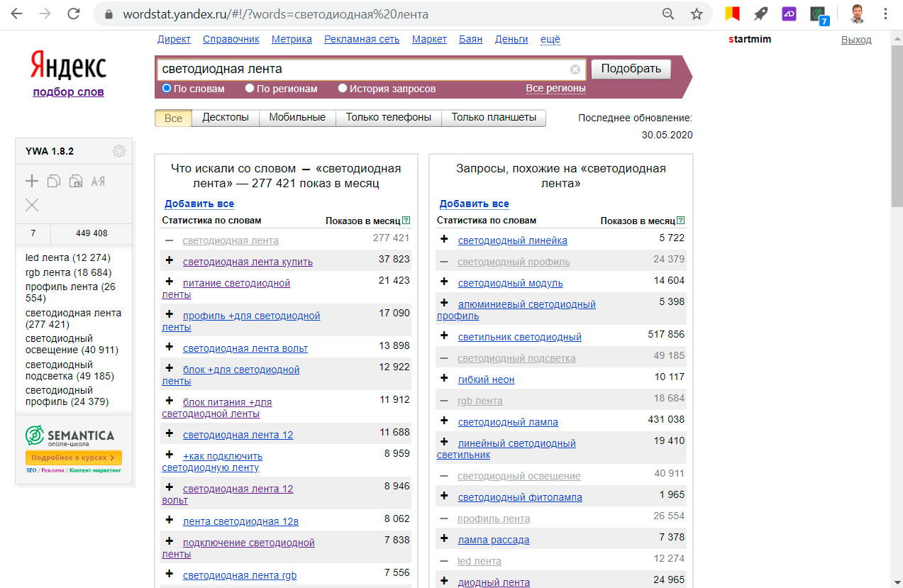This screenshot has width=903, height=588.
Task: Click the browser forward arrow
Action: coord(44,13)
